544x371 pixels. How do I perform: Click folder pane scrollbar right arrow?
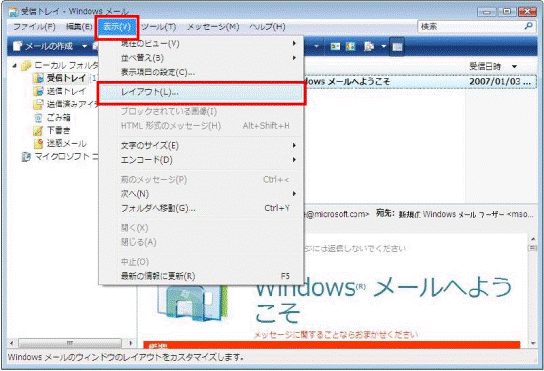tap(130, 343)
